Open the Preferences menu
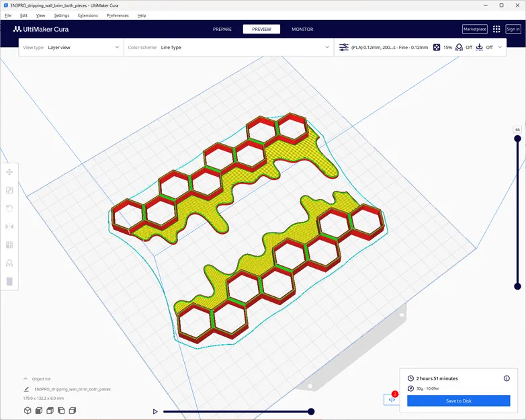This screenshot has width=526, height=420. [x=118, y=15]
